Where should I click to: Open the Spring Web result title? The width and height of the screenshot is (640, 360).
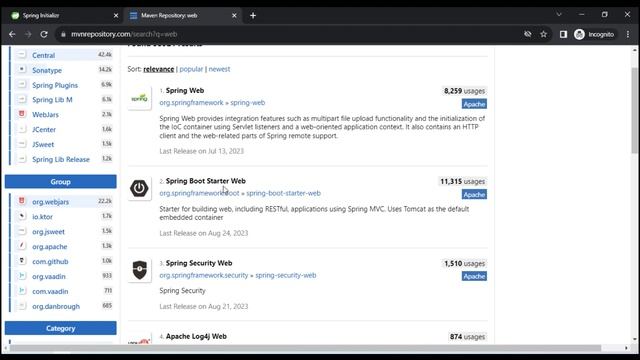pos(185,91)
